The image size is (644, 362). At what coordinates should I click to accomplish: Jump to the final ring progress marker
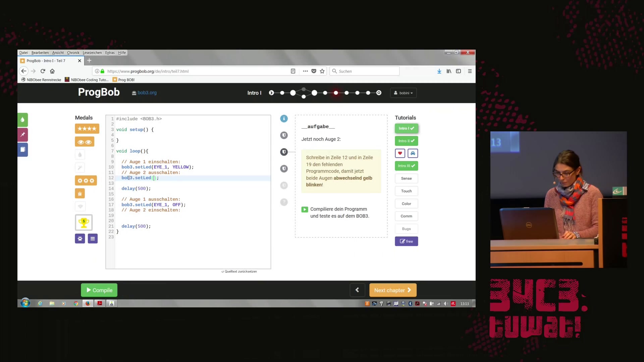pos(379,93)
